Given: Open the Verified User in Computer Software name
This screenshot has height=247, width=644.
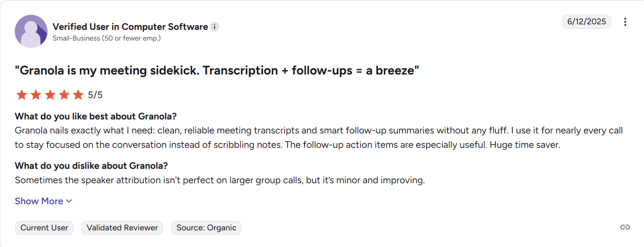Looking at the screenshot, I should pyautogui.click(x=130, y=27).
